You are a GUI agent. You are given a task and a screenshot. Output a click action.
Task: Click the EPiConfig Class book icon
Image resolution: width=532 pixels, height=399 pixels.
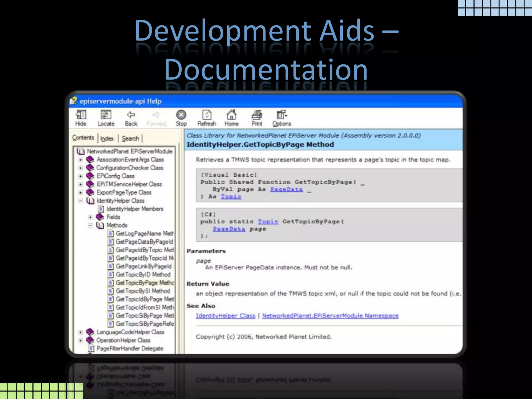pyautogui.click(x=90, y=176)
